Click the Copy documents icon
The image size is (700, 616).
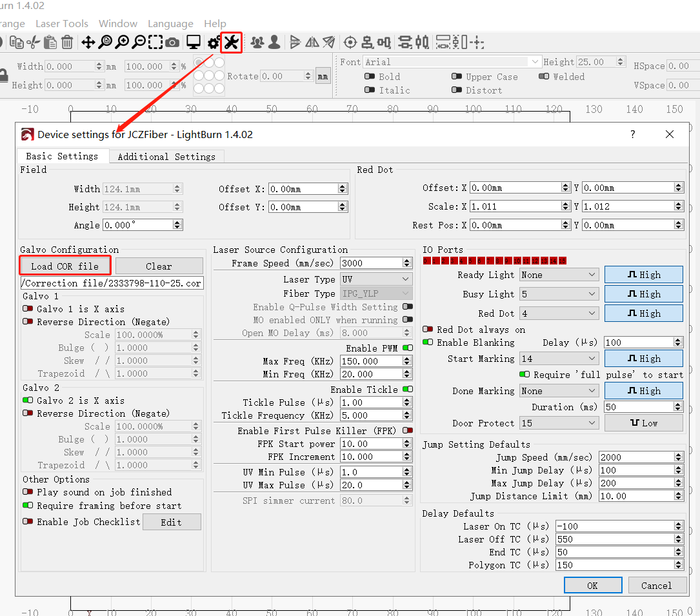coord(17,43)
